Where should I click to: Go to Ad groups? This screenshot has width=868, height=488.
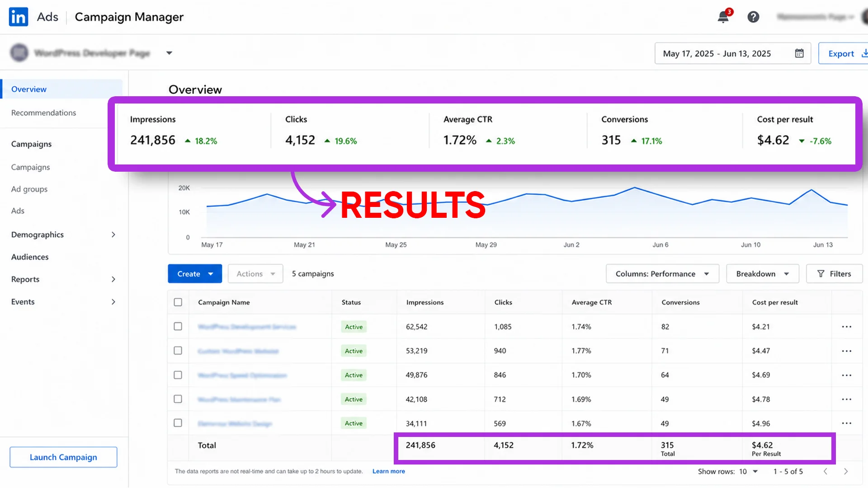(x=29, y=189)
